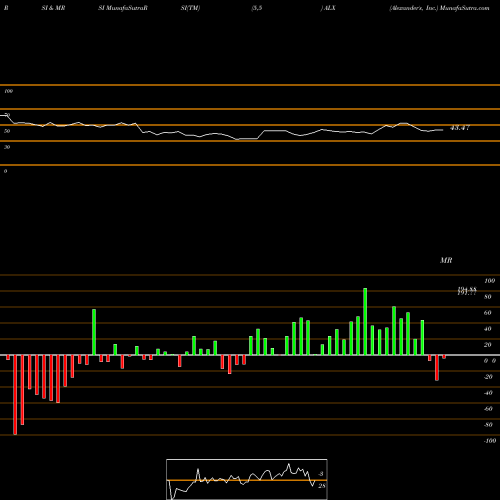Click the MR axis label 60
Image resolution: width=500 pixels, height=500 pixels.
point(488,313)
